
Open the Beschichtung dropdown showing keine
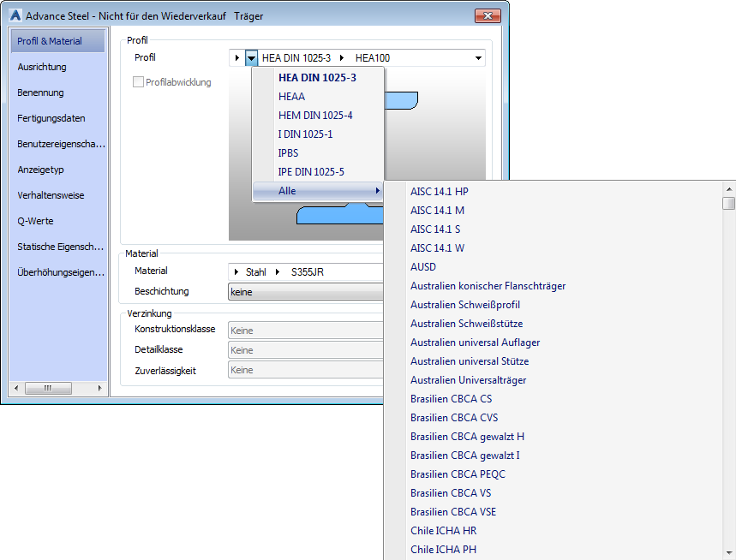point(306,292)
